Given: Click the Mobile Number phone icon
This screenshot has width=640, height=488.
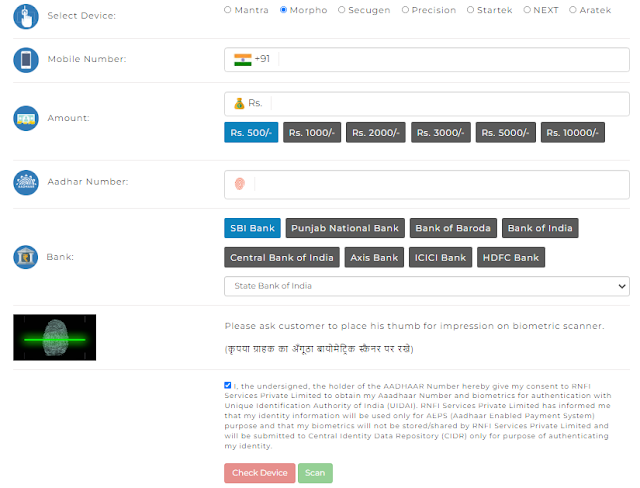Looking at the screenshot, I should (x=26, y=60).
